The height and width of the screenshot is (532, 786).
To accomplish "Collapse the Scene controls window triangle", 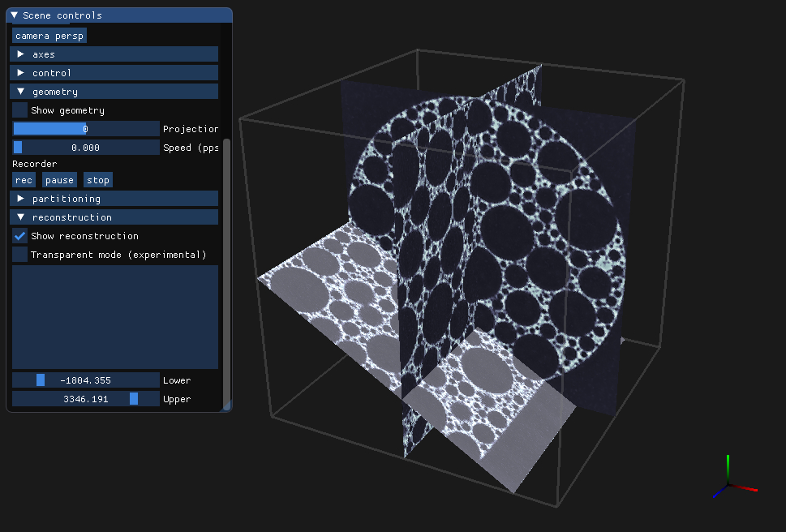I will click(x=15, y=15).
